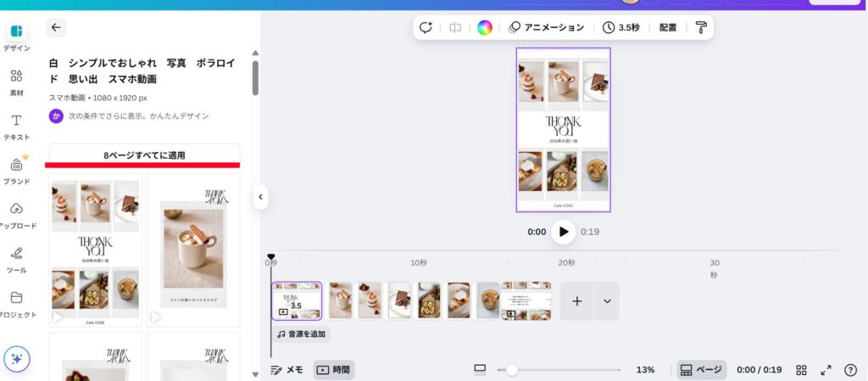Image resolution: width=868 pixels, height=381 pixels.
Task: Change the 3.5秒 page duration
Action: [x=621, y=28]
